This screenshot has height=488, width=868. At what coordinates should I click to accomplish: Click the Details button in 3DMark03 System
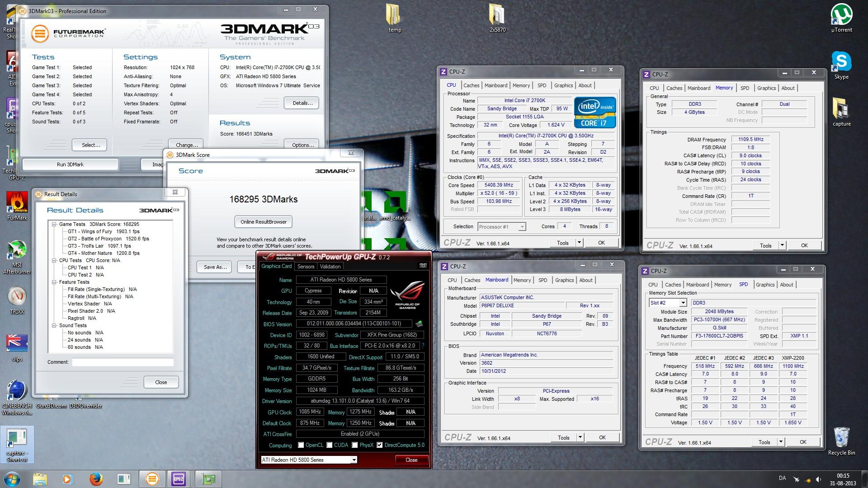tap(302, 103)
